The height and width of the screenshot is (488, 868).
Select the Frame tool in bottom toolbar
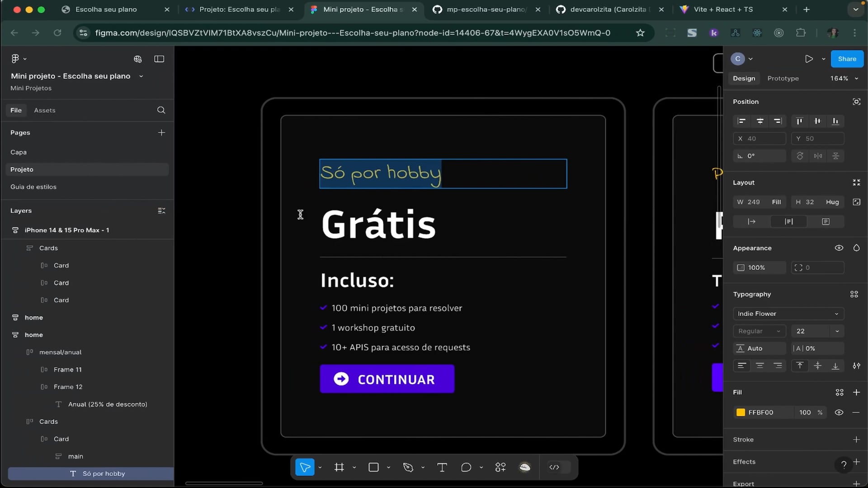click(339, 467)
